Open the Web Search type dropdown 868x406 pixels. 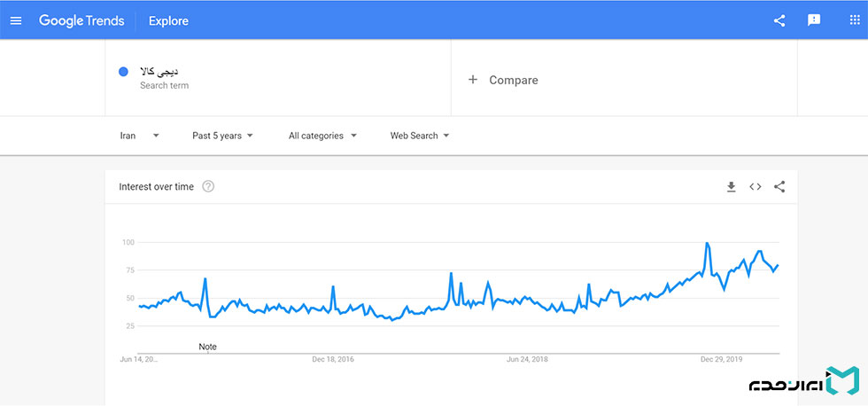420,136
